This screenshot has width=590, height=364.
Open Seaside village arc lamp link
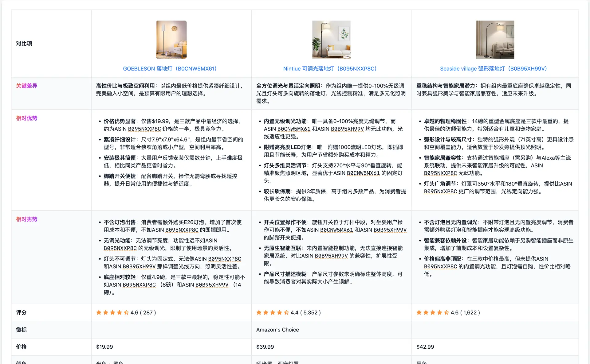493,69
